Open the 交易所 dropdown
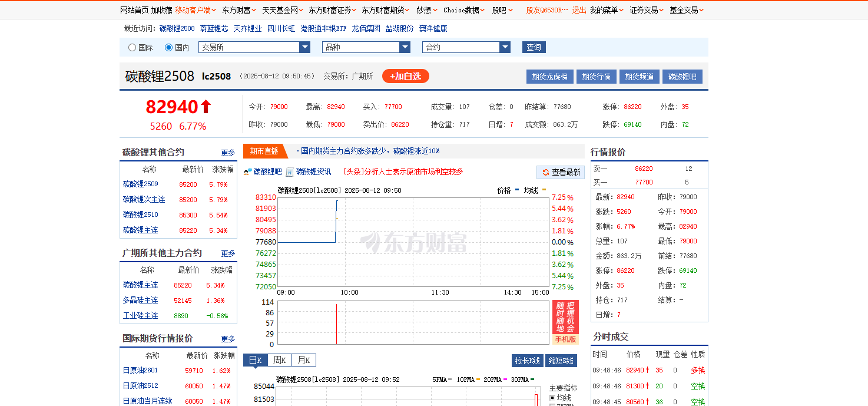Image resolution: width=868 pixels, height=406 pixels. point(254,47)
